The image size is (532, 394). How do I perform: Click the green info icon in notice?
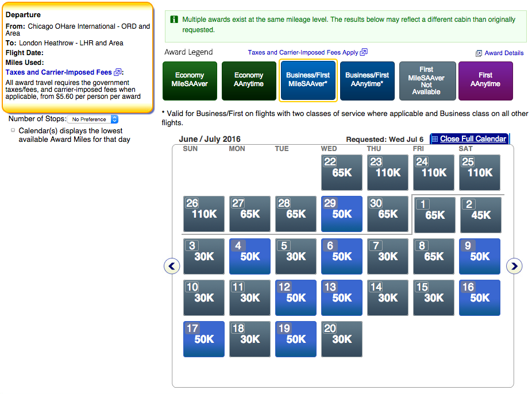click(174, 20)
